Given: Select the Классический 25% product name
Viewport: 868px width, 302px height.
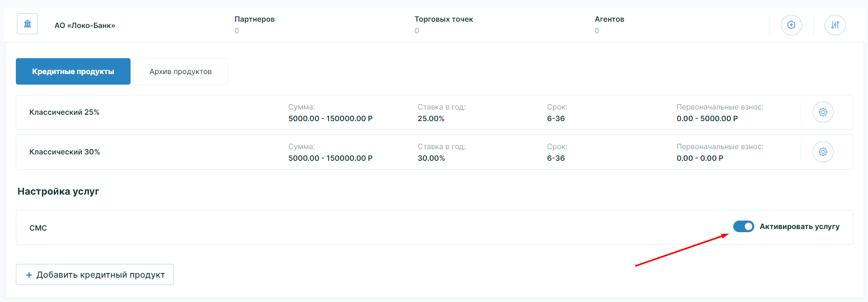Looking at the screenshot, I should click(64, 112).
